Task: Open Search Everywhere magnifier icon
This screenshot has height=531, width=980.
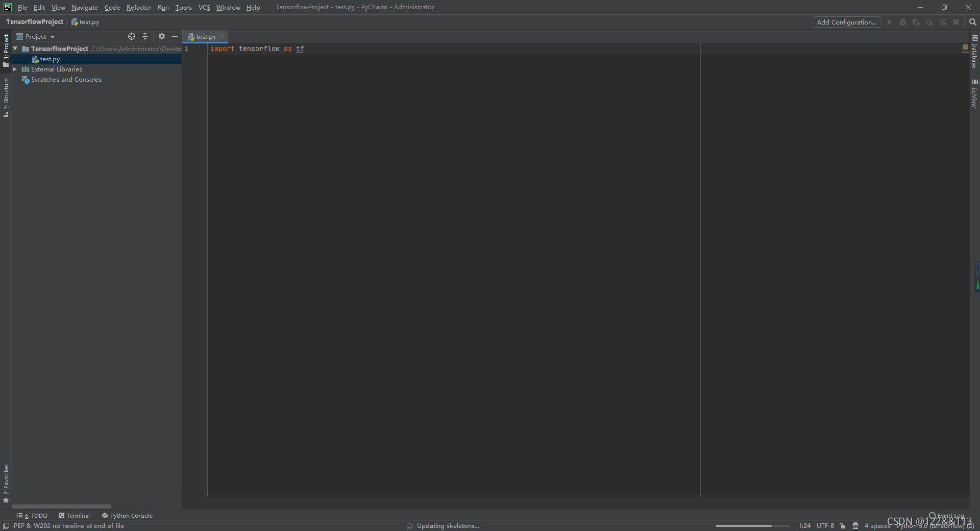Action: [x=972, y=22]
